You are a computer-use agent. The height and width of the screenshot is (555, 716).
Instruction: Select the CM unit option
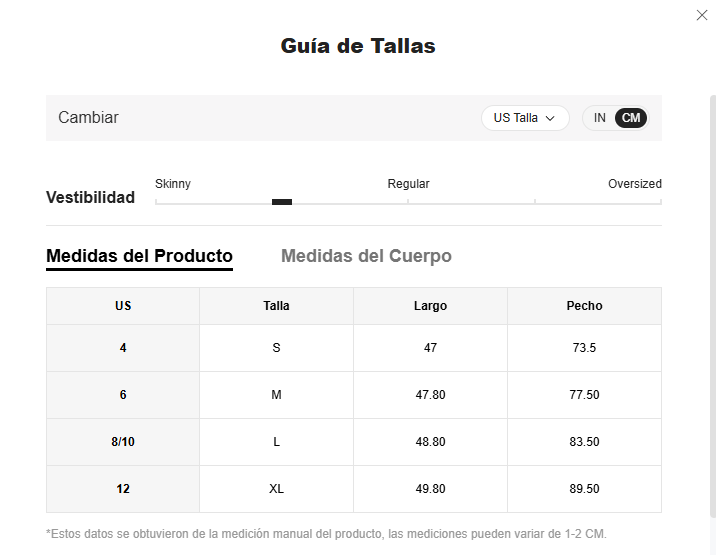(x=631, y=118)
